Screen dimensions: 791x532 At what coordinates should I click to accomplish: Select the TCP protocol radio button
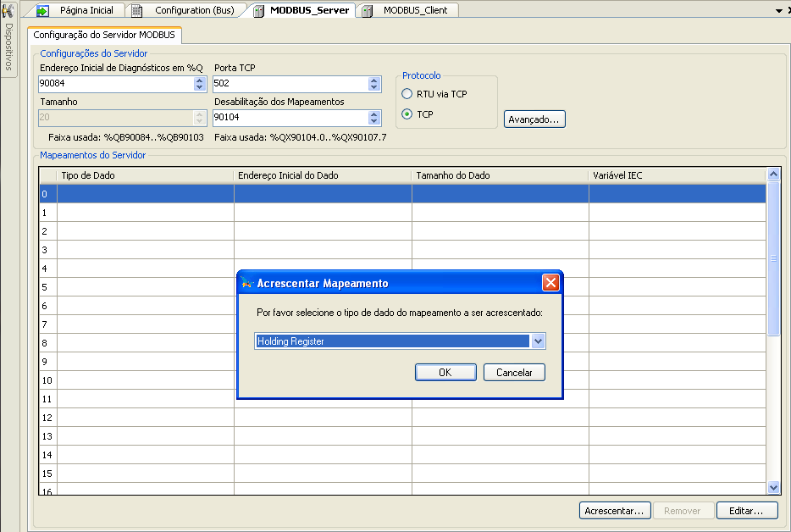407,114
